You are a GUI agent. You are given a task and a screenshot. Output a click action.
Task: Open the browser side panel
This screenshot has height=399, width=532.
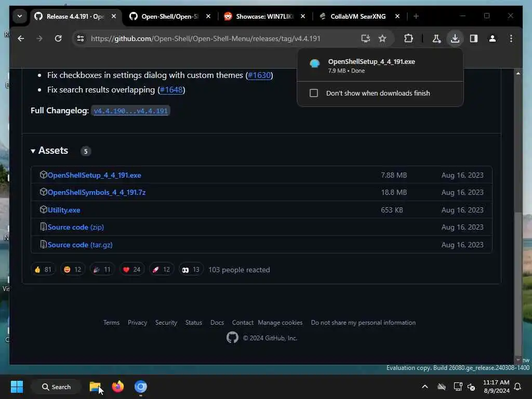[474, 38]
